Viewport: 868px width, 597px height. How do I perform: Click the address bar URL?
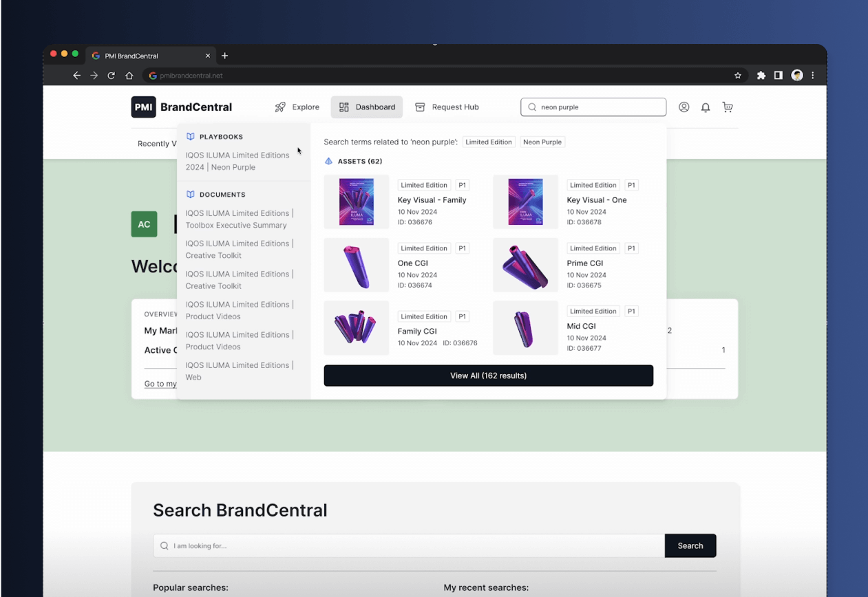tap(191, 76)
